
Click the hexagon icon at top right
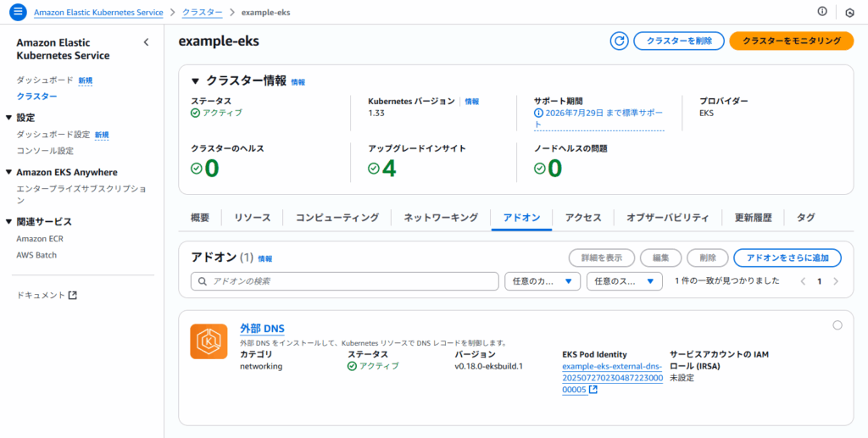[x=849, y=12]
